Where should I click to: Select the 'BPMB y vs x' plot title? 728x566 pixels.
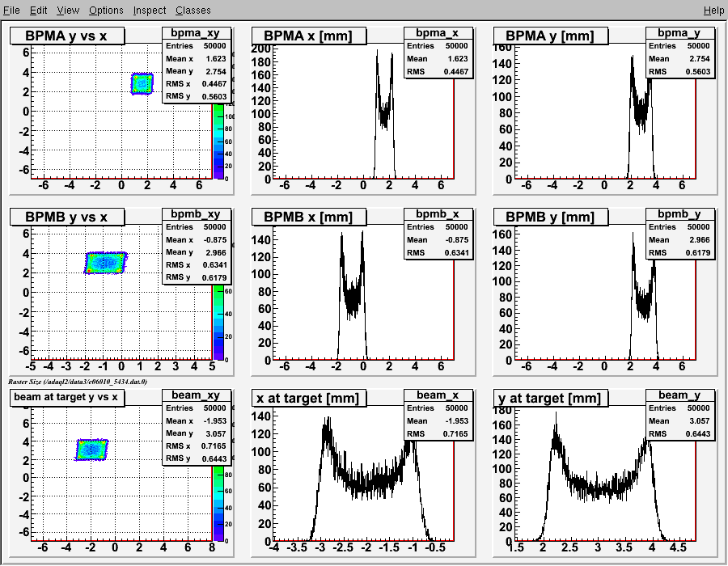point(67,217)
